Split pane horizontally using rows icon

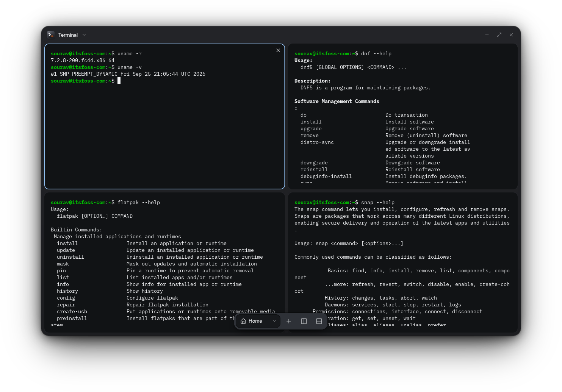click(x=319, y=321)
